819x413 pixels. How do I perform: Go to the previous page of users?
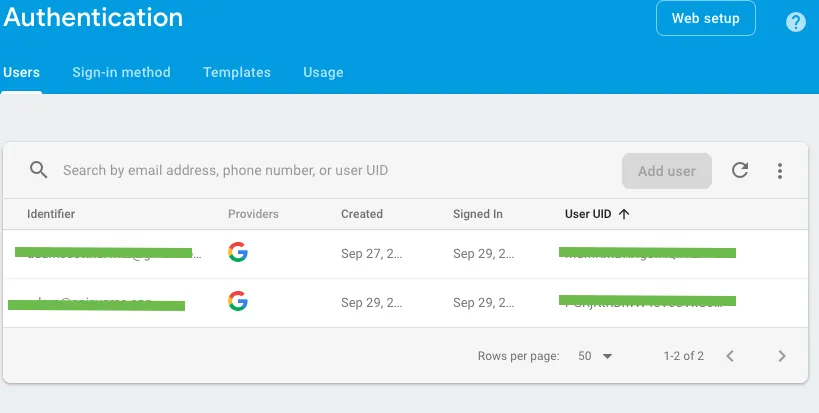pyautogui.click(x=730, y=356)
